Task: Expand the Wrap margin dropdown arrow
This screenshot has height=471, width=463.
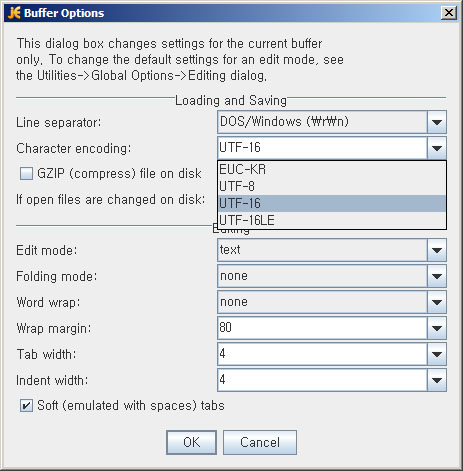Action: click(437, 328)
